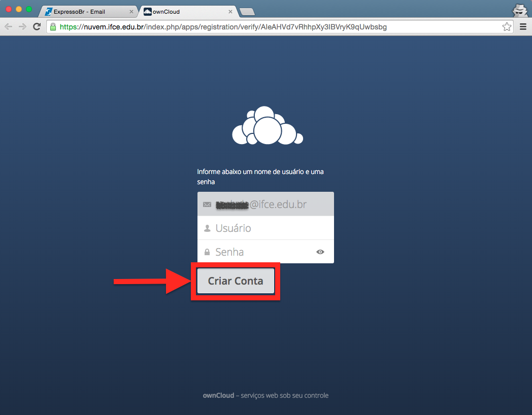Image resolution: width=532 pixels, height=415 pixels.
Task: Click the browser back arrow
Action: [x=9, y=27]
